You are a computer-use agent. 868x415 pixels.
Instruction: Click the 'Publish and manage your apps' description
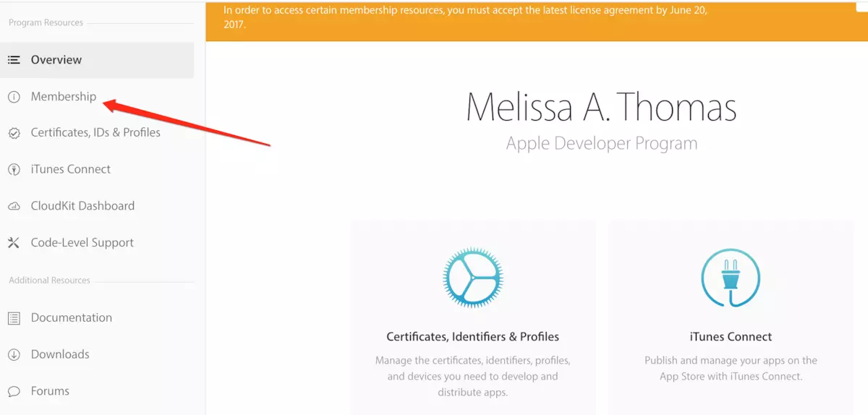point(731,369)
